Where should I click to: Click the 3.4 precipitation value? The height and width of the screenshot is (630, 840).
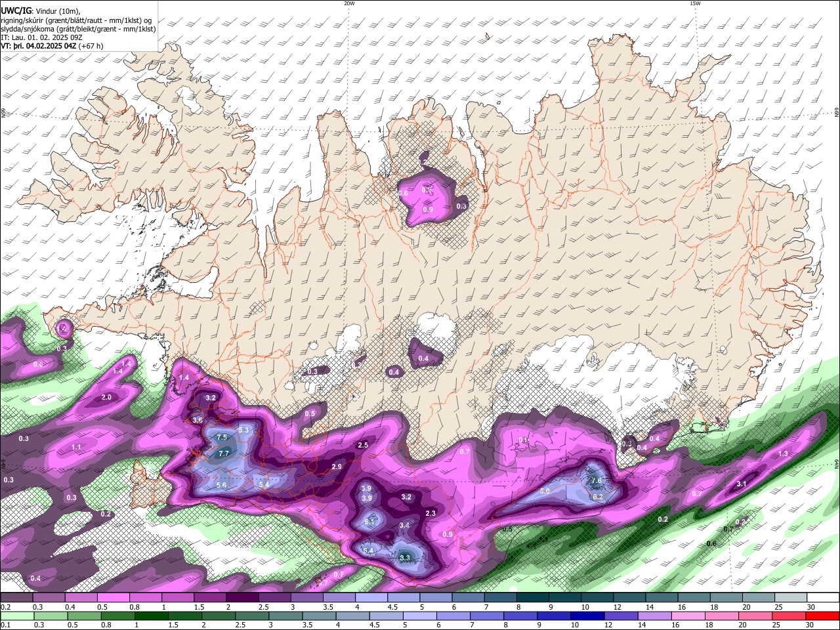(404, 525)
